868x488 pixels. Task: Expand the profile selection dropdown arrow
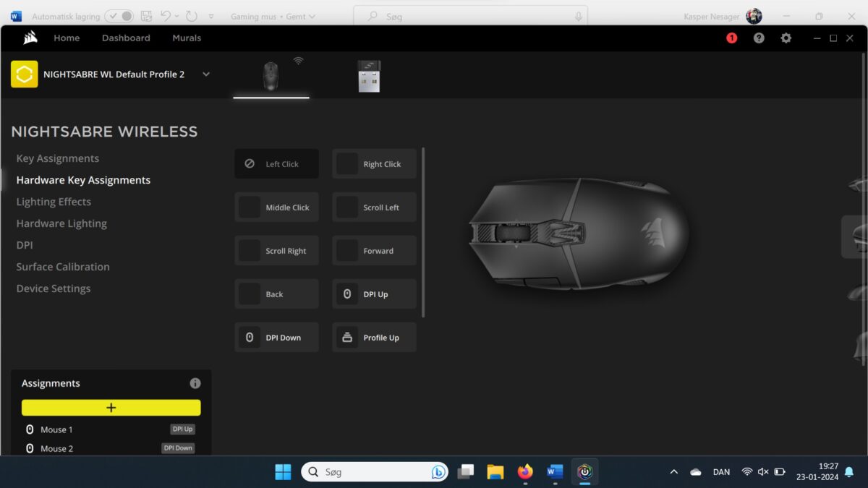(x=206, y=74)
